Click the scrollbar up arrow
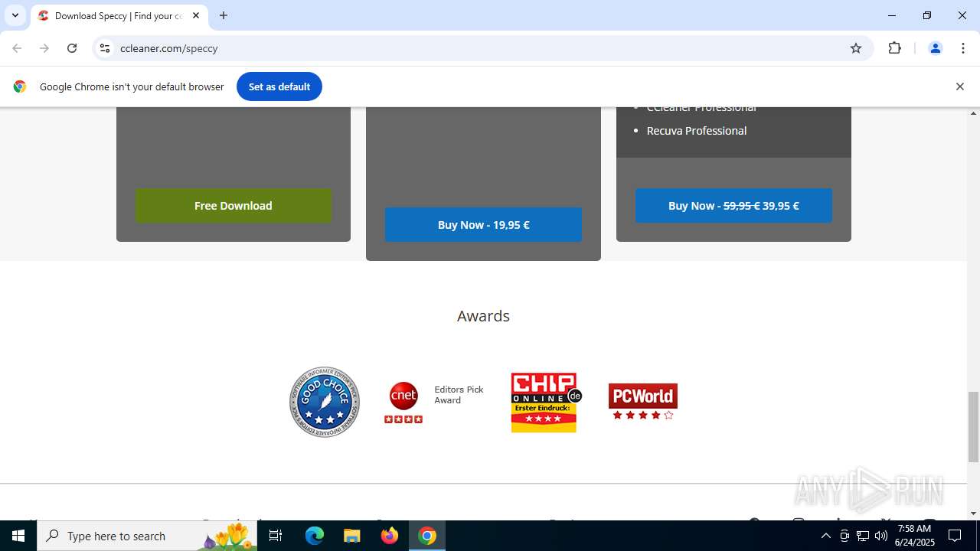 (x=973, y=113)
